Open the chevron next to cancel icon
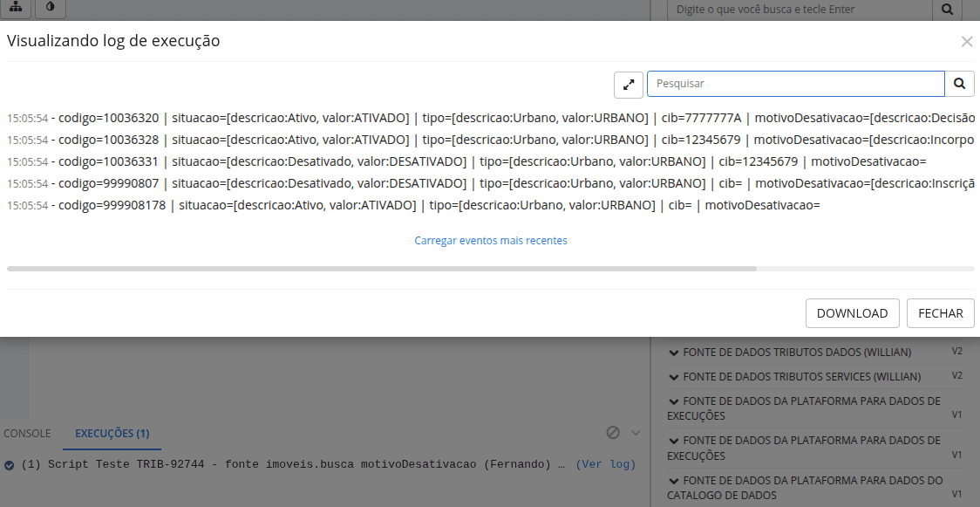The width and height of the screenshot is (980, 507). pos(636,433)
